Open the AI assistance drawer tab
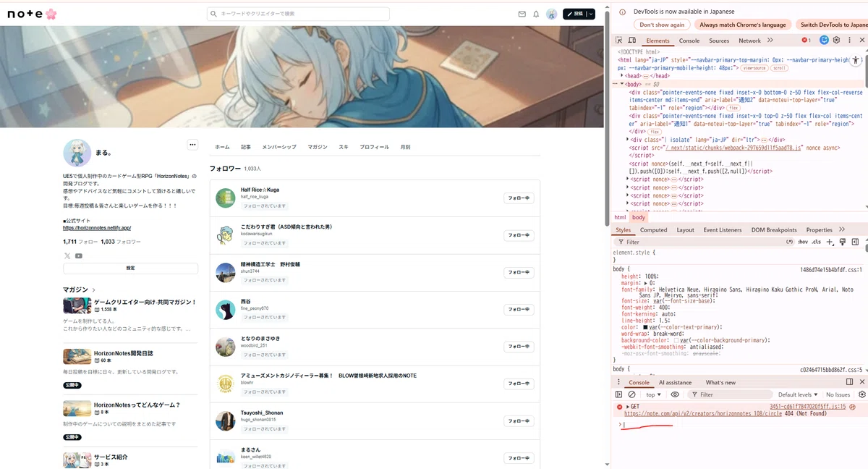 point(675,382)
